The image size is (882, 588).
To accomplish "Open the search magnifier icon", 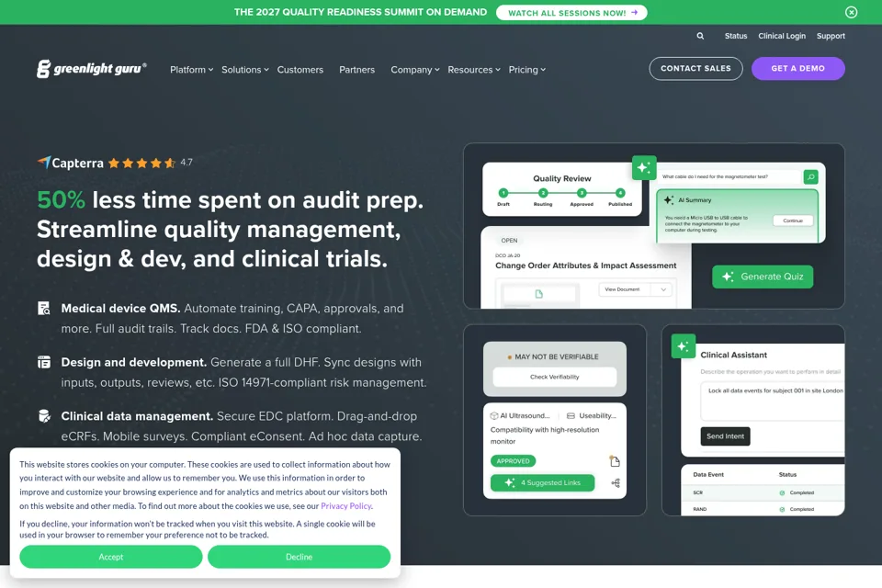I will [700, 36].
